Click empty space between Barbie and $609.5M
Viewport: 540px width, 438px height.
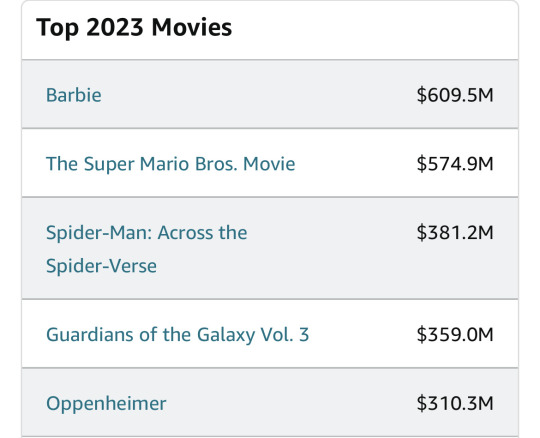point(258,95)
